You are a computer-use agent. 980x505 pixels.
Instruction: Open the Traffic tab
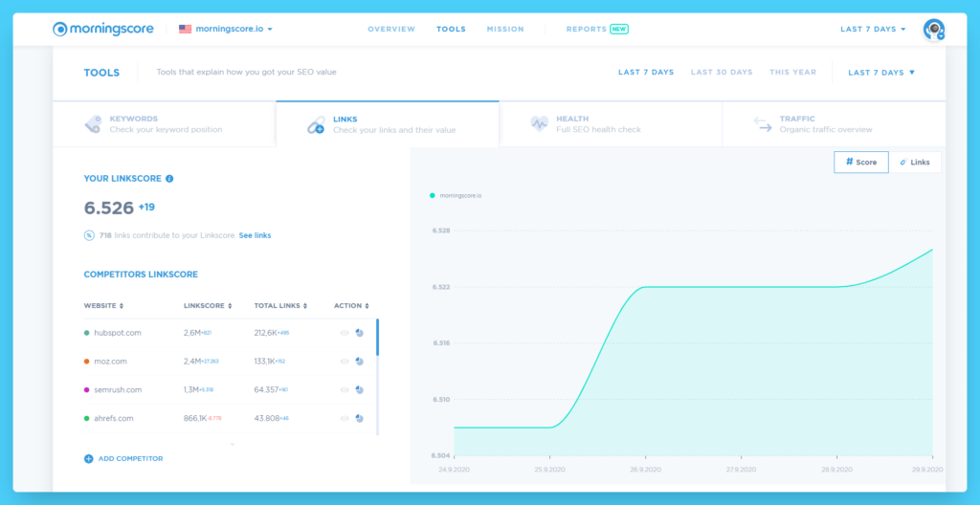pos(834,123)
